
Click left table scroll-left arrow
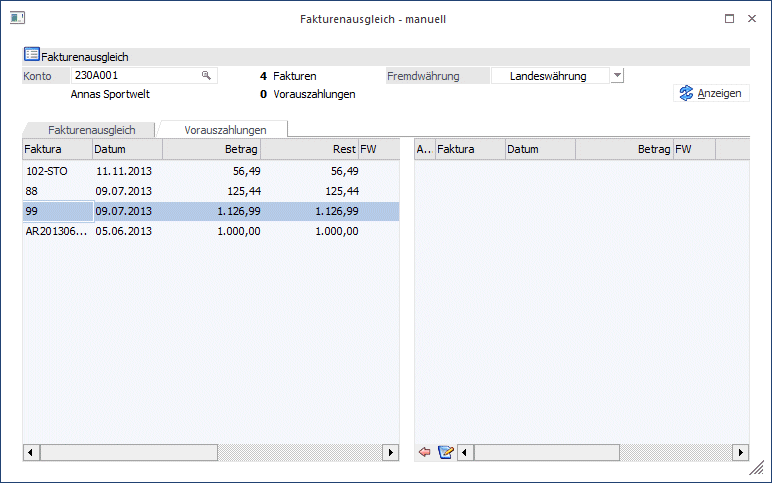pyautogui.click(x=31, y=452)
